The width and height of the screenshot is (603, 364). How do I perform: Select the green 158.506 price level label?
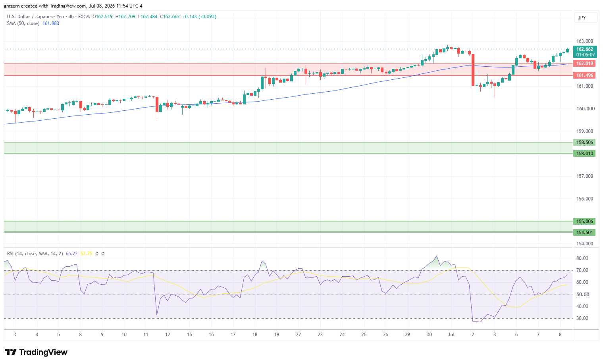585,143
